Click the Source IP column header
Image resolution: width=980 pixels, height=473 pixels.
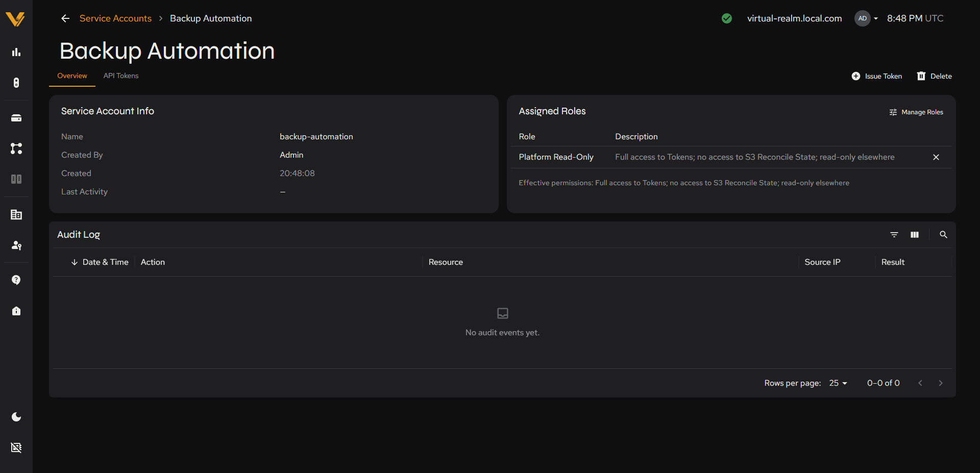click(x=822, y=262)
